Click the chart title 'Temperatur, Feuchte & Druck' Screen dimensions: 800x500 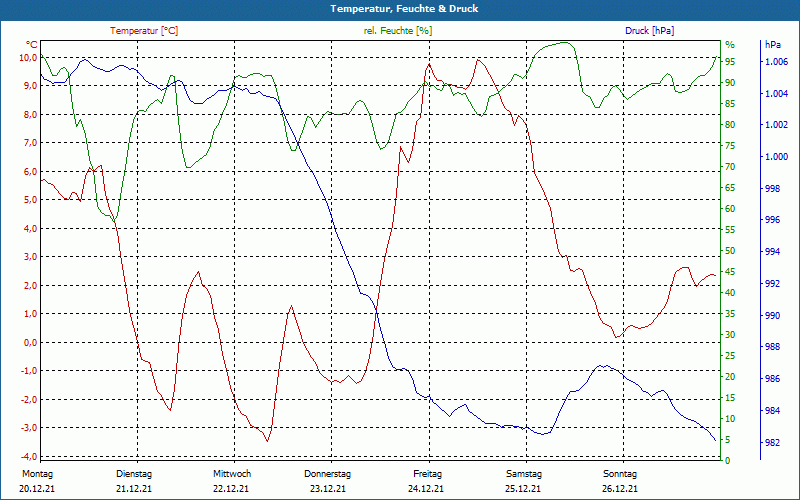(x=404, y=9)
